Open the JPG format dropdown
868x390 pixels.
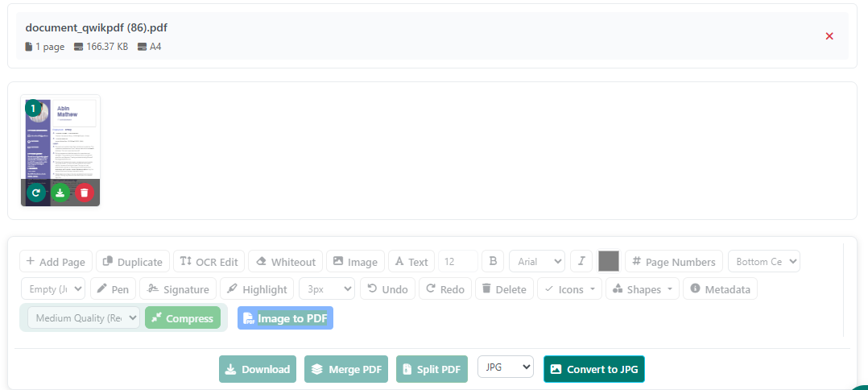(505, 367)
